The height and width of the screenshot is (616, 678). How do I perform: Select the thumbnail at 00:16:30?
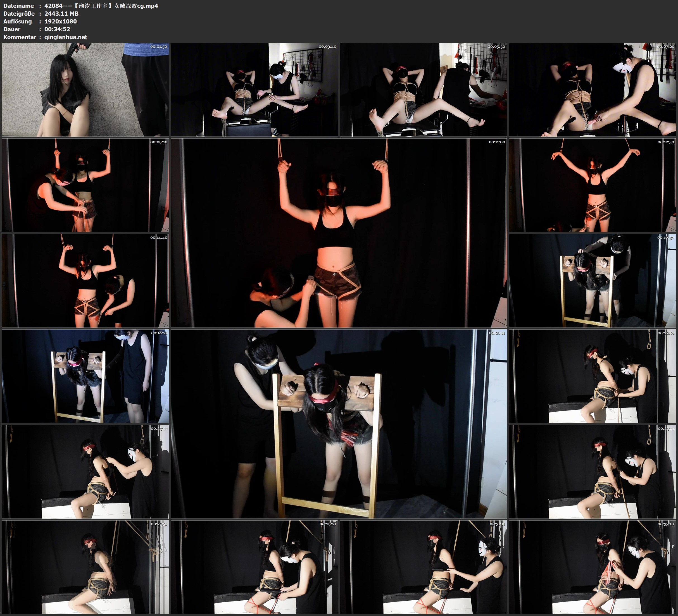pos(592,281)
